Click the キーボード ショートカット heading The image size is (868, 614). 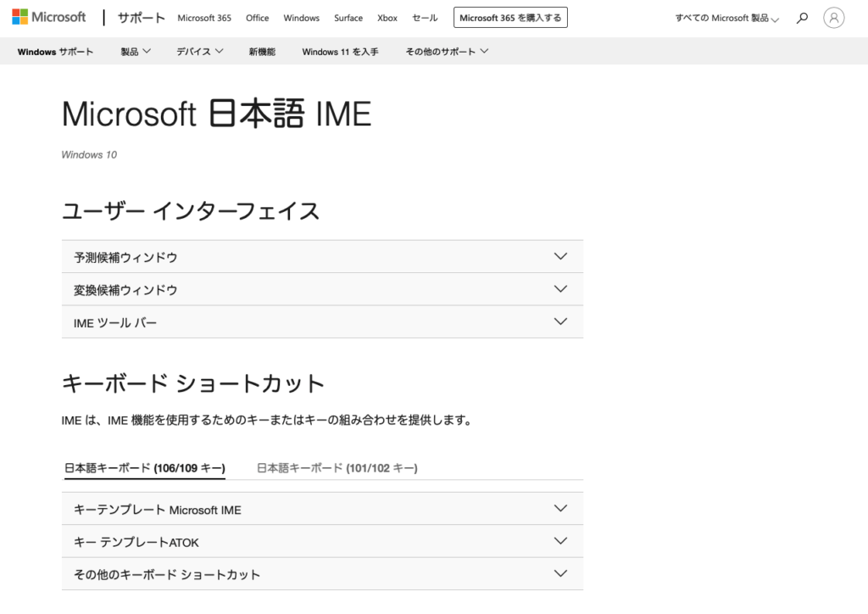(x=193, y=383)
